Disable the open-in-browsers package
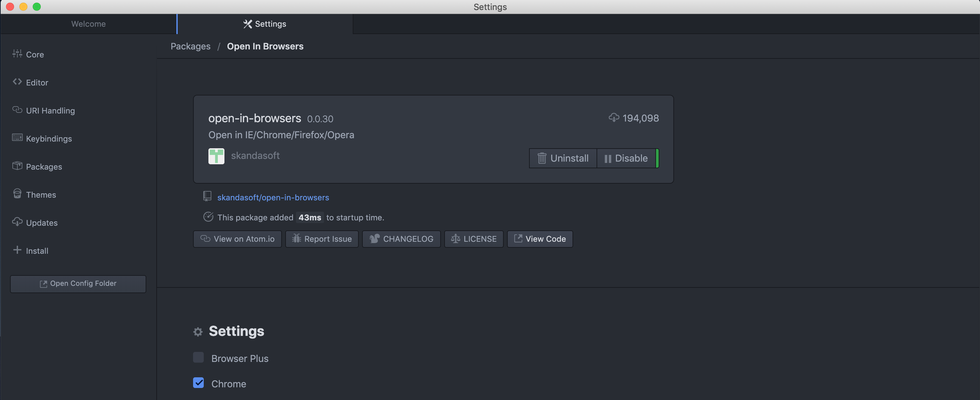This screenshot has height=400, width=980. tap(626, 158)
